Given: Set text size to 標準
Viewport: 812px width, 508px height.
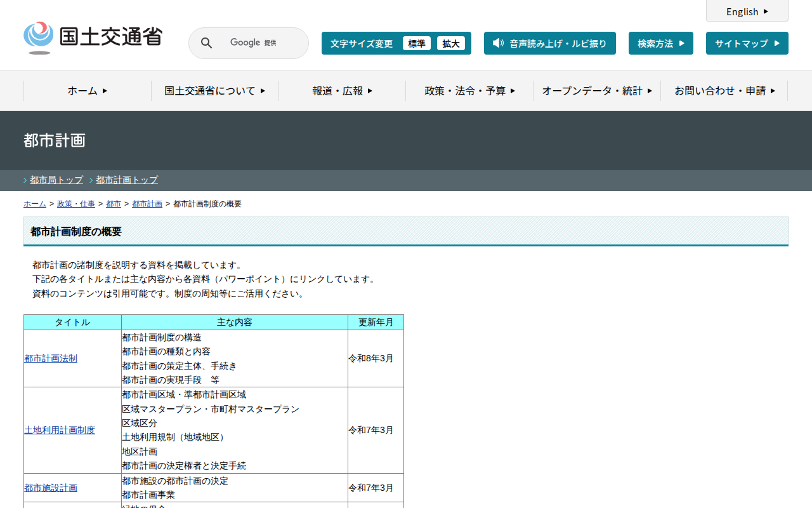Looking at the screenshot, I should tap(417, 43).
